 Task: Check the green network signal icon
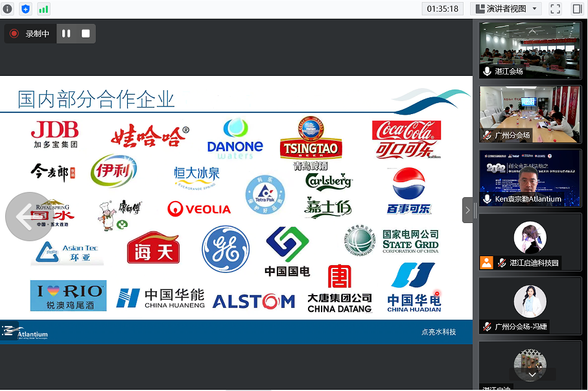(43, 8)
